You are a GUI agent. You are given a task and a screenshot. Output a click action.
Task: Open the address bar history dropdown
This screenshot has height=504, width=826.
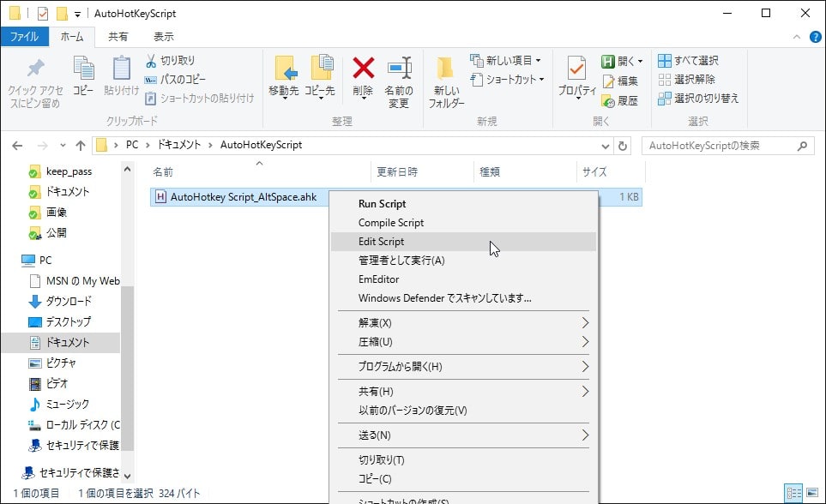(x=606, y=146)
